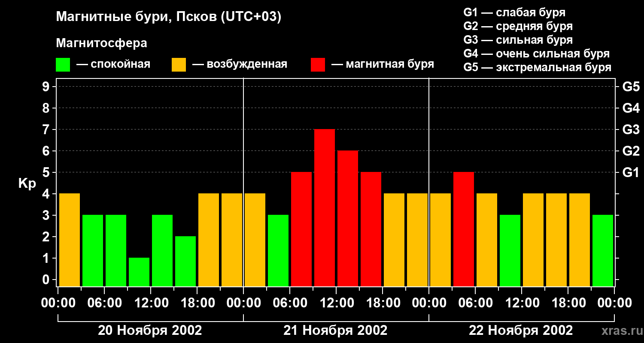Image resolution: width=644 pixels, height=343 pixels.
Task: Click the 'G1 — слабая буря' legend line
Action: point(514,12)
